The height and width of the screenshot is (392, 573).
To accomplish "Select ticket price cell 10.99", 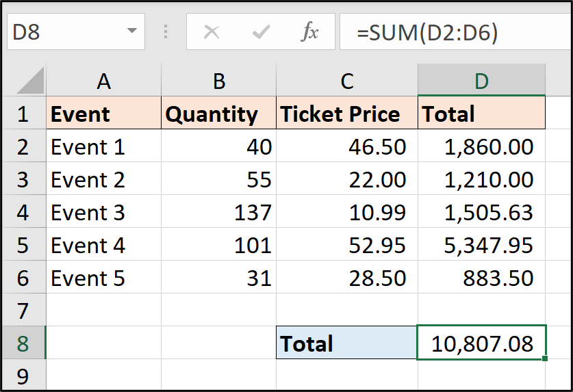I will (x=347, y=211).
